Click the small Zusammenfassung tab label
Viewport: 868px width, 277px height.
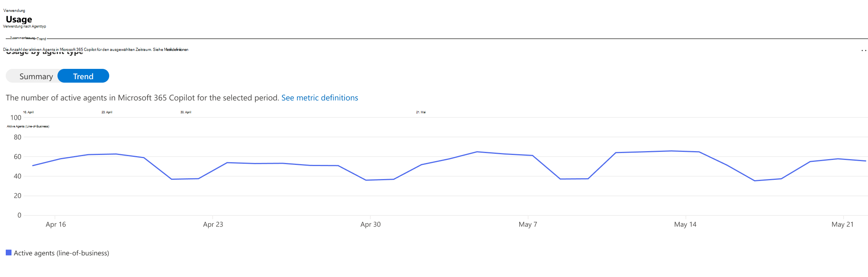click(x=22, y=38)
